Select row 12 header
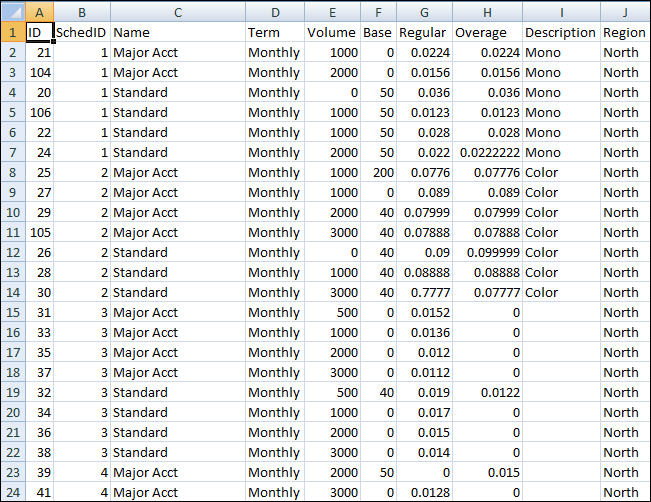The image size is (651, 502). (13, 252)
